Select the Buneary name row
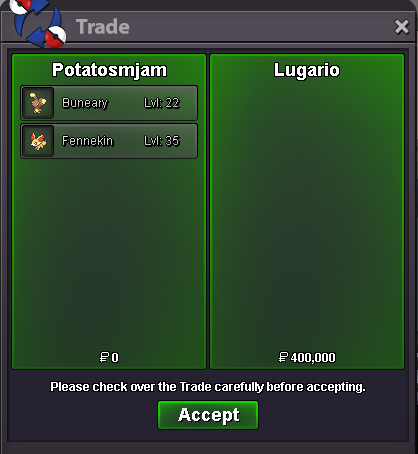 click(x=109, y=103)
